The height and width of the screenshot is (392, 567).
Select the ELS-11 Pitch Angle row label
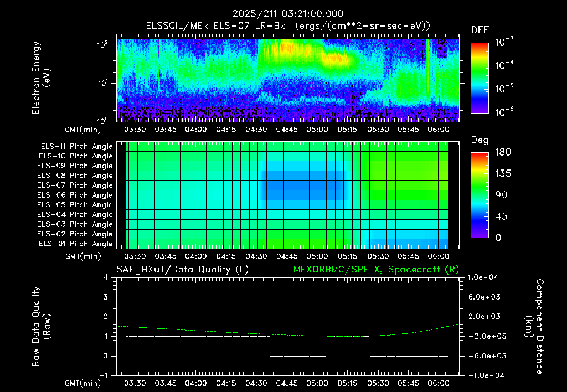(76, 147)
